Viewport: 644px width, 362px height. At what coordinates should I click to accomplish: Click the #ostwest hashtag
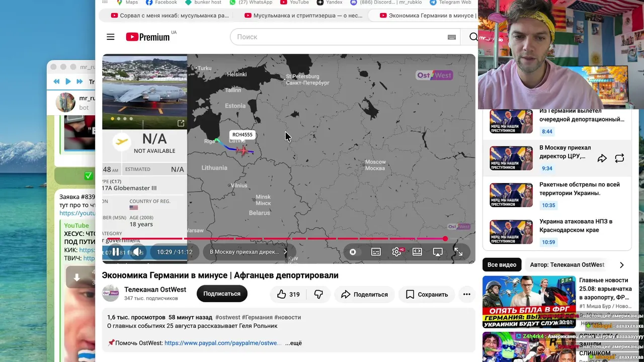click(228, 317)
